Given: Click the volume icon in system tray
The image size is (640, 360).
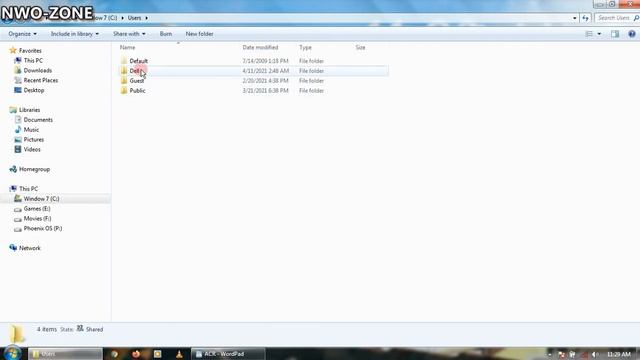Looking at the screenshot, I should coord(594,354).
